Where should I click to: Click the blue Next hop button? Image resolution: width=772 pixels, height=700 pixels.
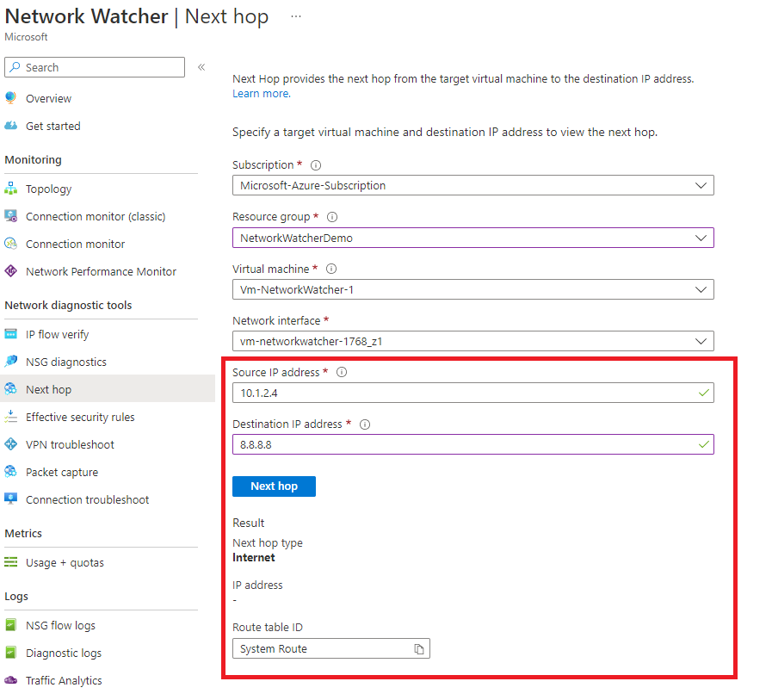pos(274,486)
